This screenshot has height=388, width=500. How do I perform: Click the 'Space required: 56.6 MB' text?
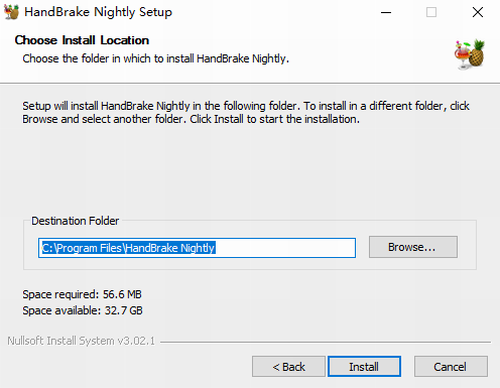82,294
